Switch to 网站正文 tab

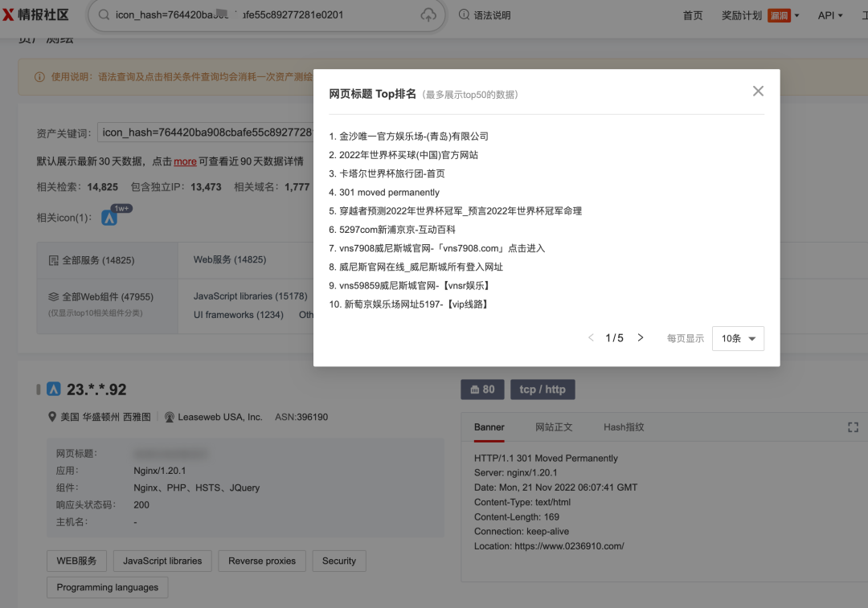554,427
